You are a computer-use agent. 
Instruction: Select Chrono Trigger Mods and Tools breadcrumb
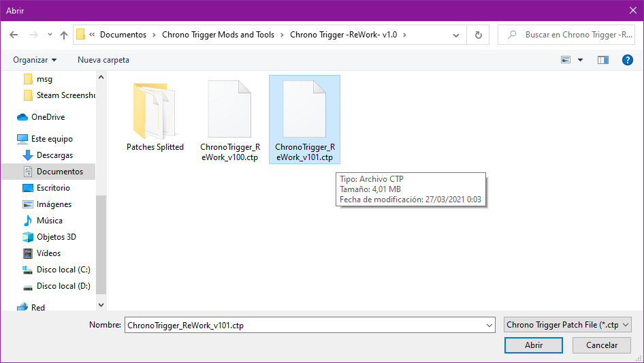coord(218,35)
